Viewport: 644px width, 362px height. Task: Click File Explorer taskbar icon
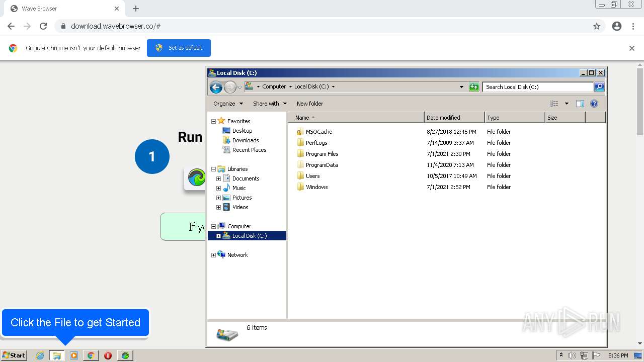[57, 355]
